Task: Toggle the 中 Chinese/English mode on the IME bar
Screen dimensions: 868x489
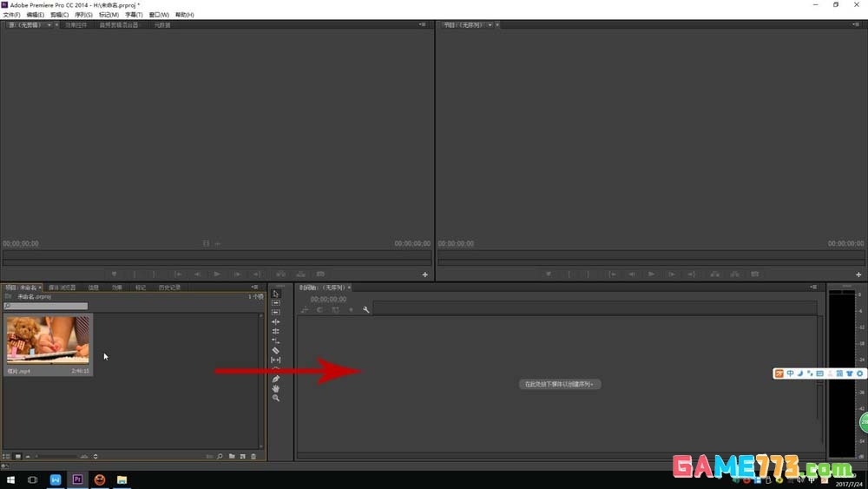Action: point(790,373)
